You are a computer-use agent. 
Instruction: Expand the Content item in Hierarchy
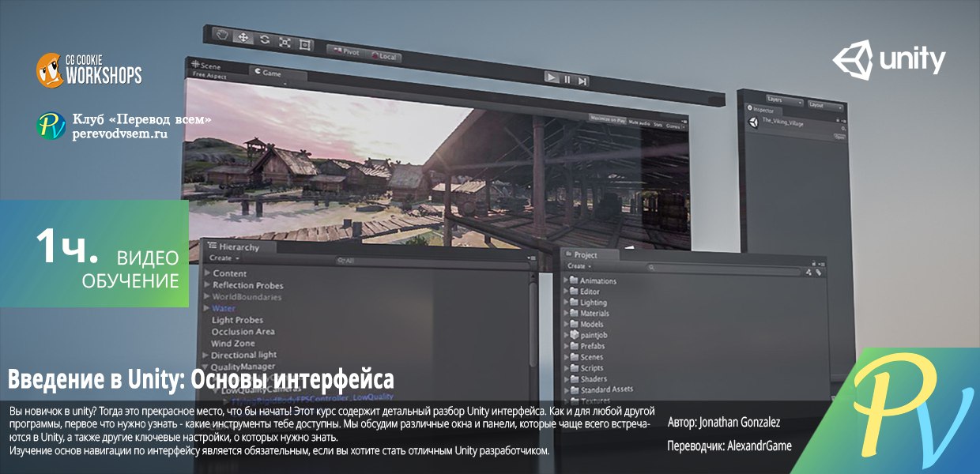[x=207, y=273]
